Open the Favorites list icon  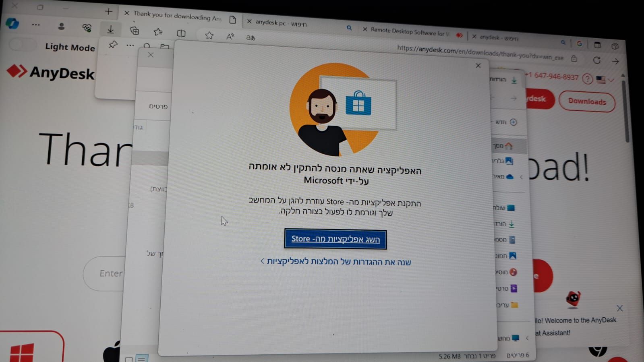pyautogui.click(x=158, y=32)
